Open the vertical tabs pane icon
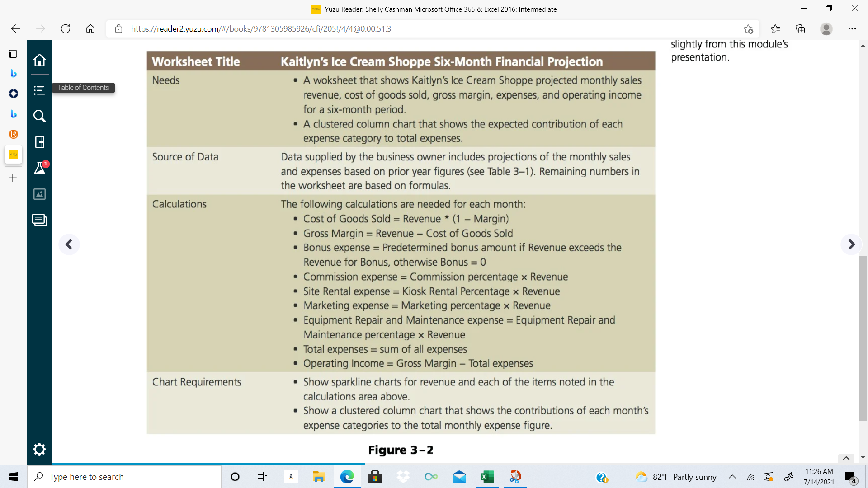The width and height of the screenshot is (868, 488). coord(13,54)
